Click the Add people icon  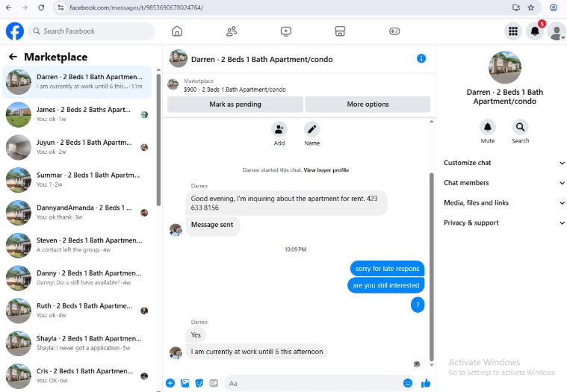pyautogui.click(x=279, y=129)
